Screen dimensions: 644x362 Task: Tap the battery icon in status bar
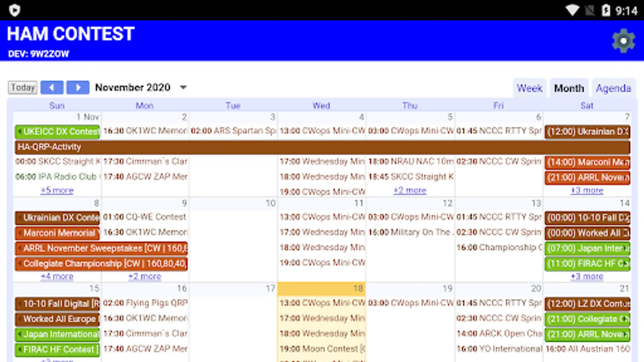tap(606, 10)
